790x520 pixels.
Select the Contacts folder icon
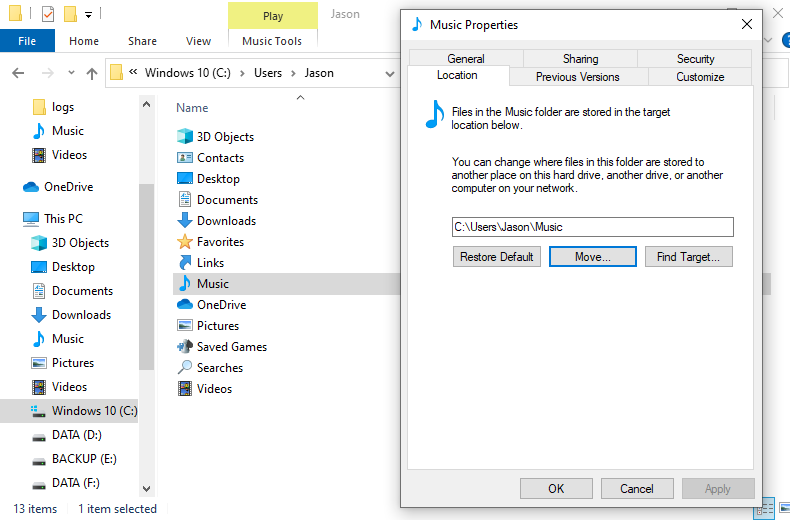[x=185, y=158]
